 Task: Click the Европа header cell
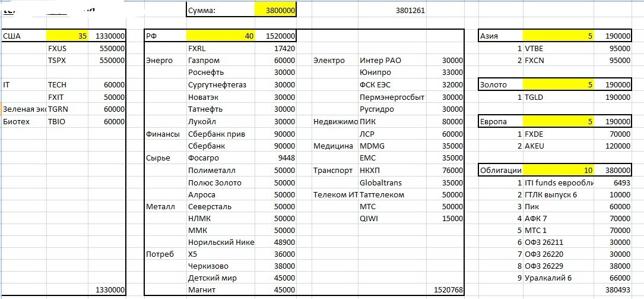pos(501,122)
